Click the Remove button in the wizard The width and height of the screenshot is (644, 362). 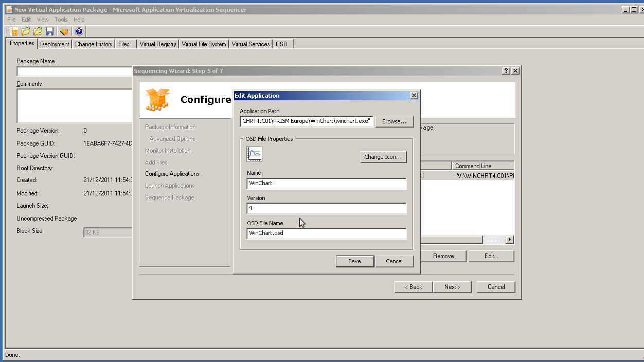tap(443, 256)
